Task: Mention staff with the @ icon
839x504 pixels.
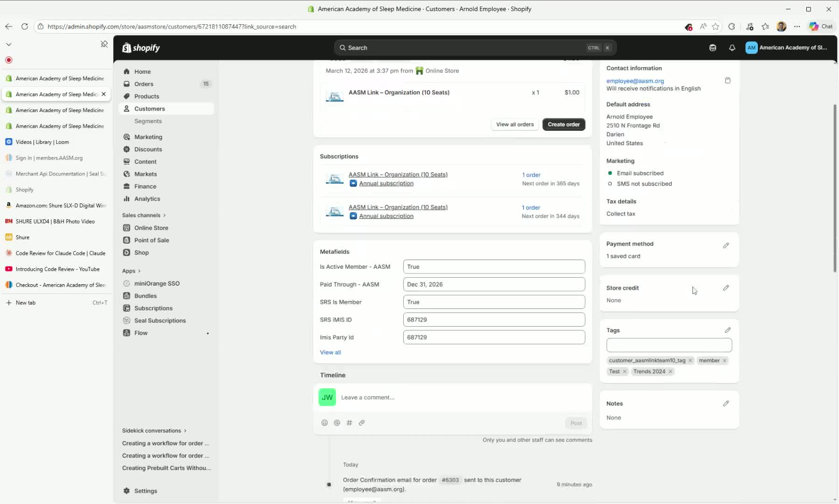Action: pos(337,423)
